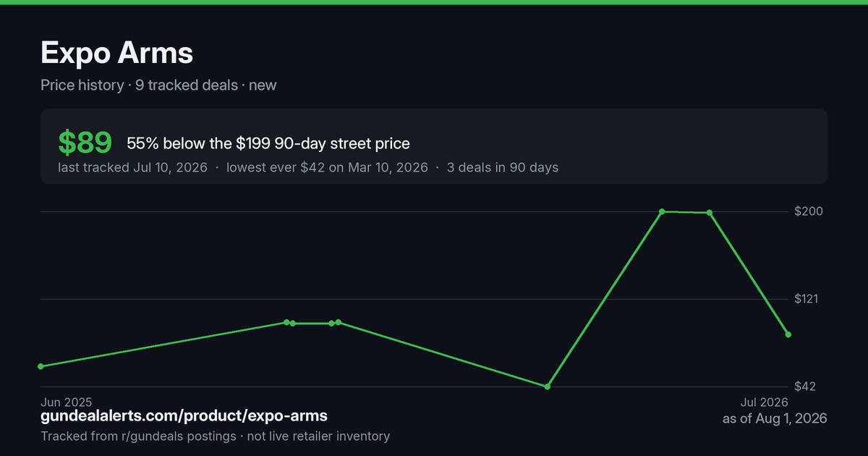The image size is (868, 456).
Task: Click the $200 axis label
Action: 809,211
